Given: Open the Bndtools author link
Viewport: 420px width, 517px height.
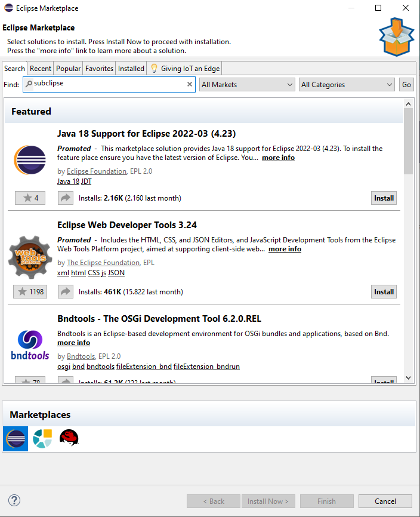Looking at the screenshot, I should 81,356.
